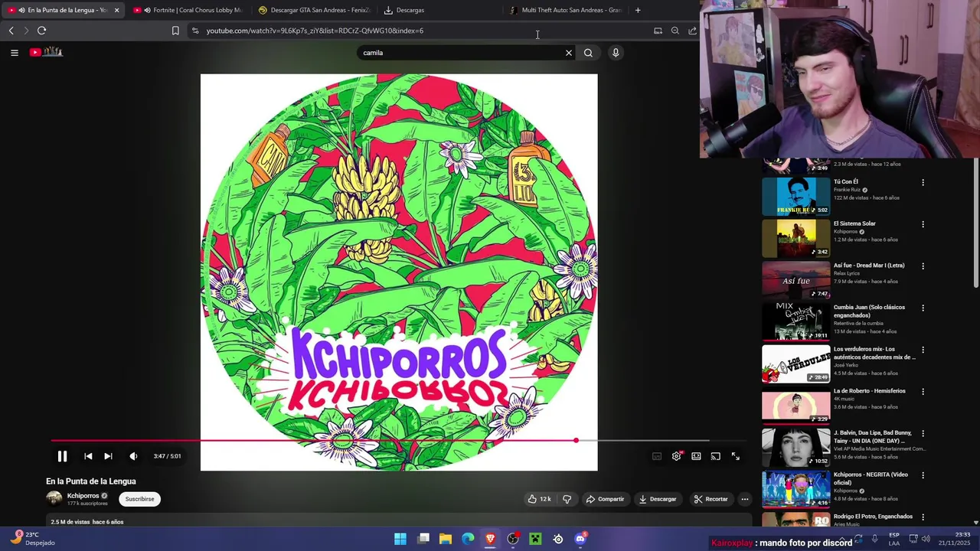Bookmark this page
980x551 pixels.
175,31
